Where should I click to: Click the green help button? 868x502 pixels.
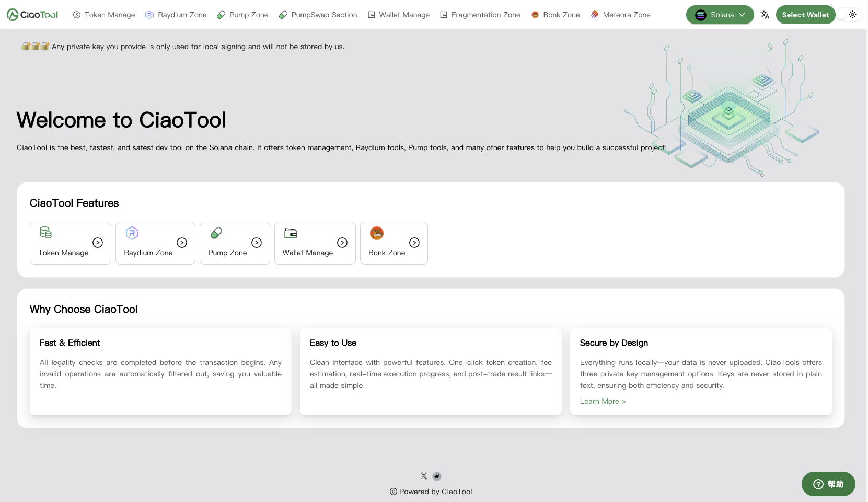click(828, 484)
